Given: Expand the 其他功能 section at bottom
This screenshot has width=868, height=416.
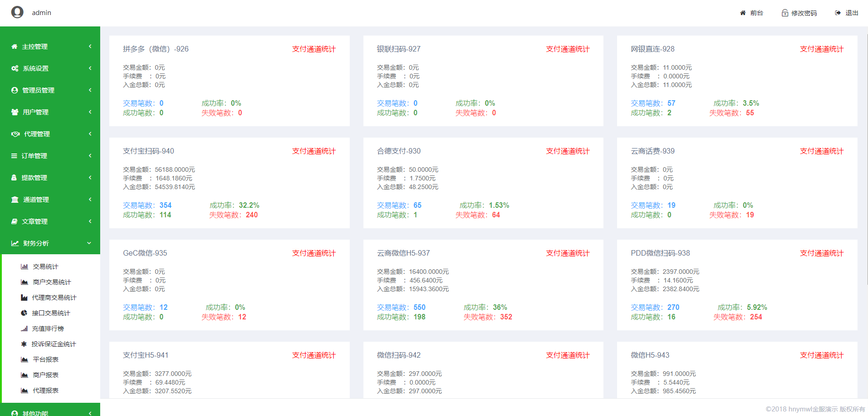Looking at the screenshot, I should click(x=50, y=411).
